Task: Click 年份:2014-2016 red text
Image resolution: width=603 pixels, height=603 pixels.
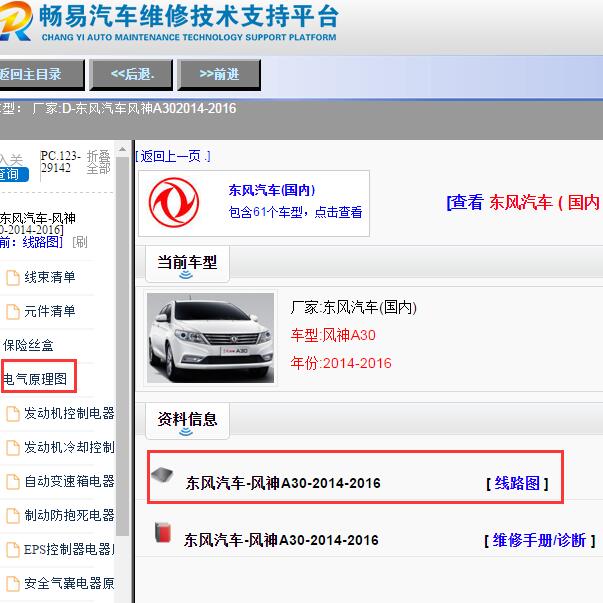Action: pos(341,363)
